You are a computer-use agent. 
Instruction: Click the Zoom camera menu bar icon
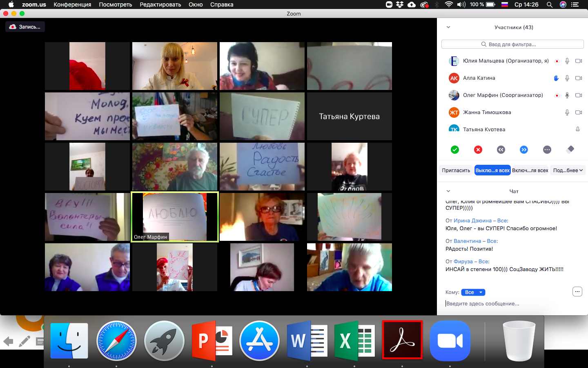tap(389, 4)
